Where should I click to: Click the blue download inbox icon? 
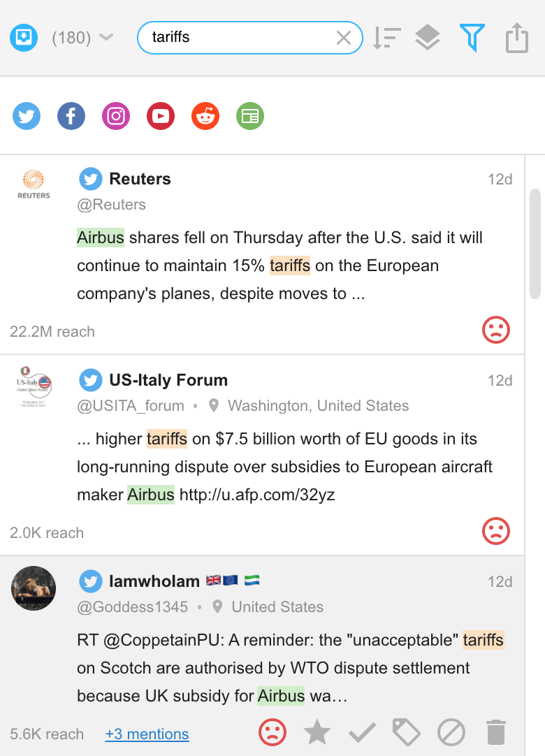click(x=24, y=38)
